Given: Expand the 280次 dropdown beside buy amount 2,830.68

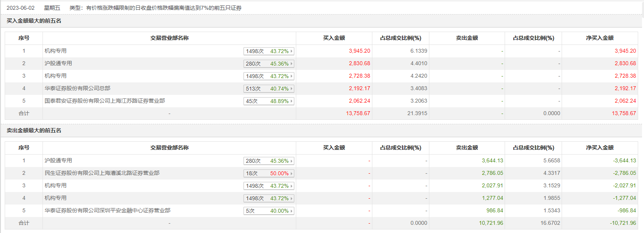Looking at the screenshot, I should tap(269, 64).
